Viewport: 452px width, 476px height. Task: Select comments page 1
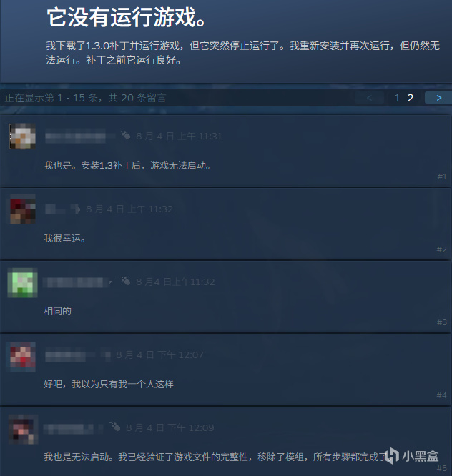(x=397, y=98)
